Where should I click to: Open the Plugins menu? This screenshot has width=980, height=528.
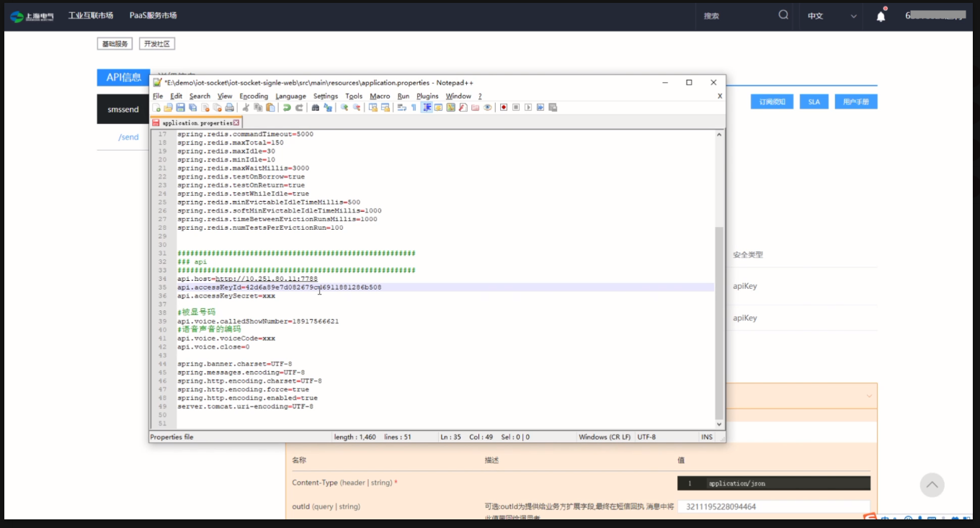coord(427,96)
